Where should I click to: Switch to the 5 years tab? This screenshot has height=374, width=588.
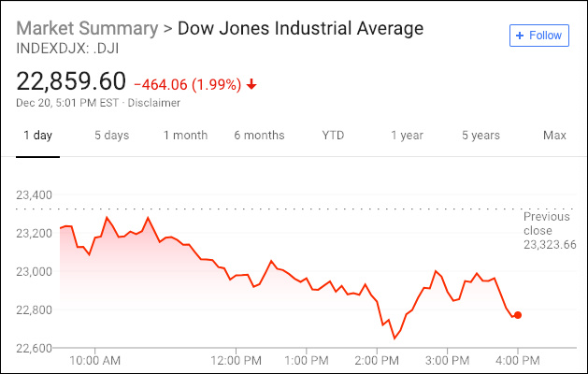click(x=480, y=136)
